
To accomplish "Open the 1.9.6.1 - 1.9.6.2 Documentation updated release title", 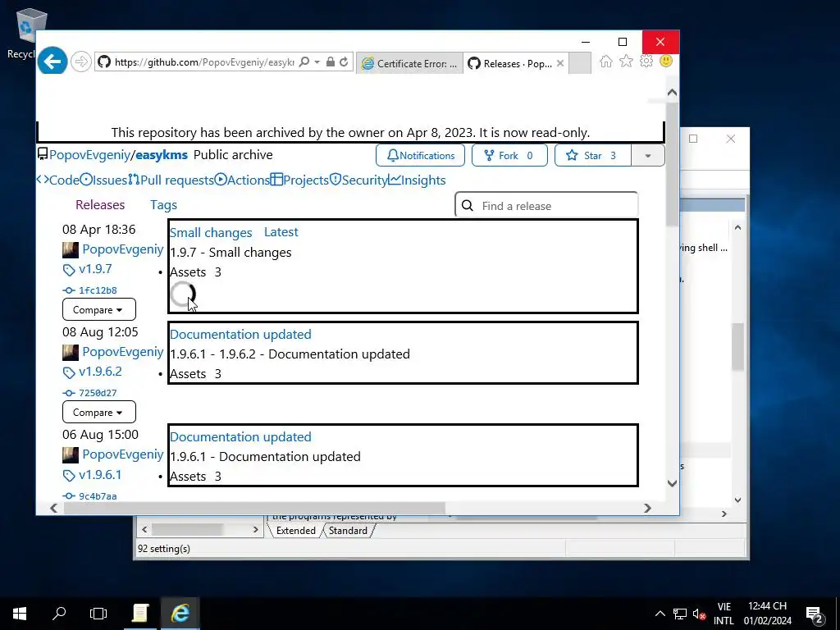I will click(240, 335).
